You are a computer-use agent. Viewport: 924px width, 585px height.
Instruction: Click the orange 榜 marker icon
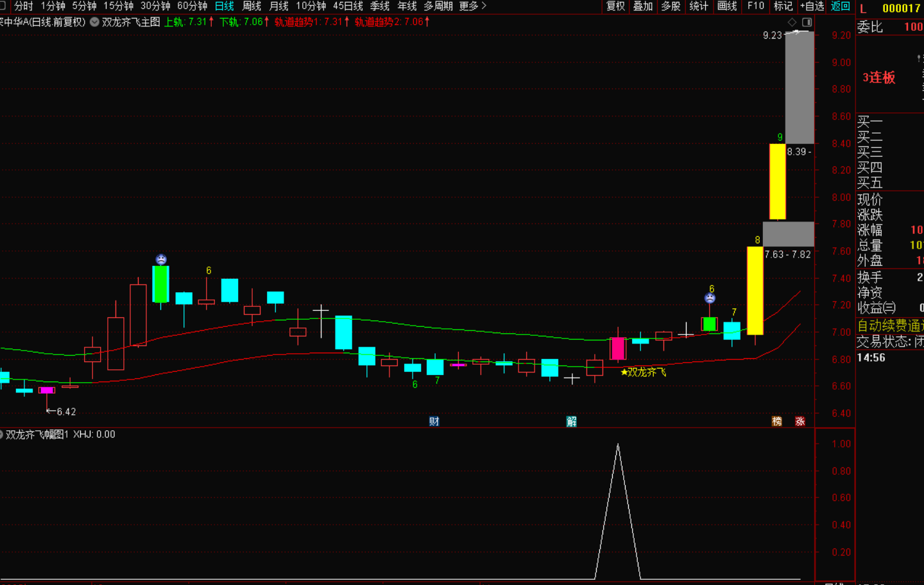coord(777,421)
